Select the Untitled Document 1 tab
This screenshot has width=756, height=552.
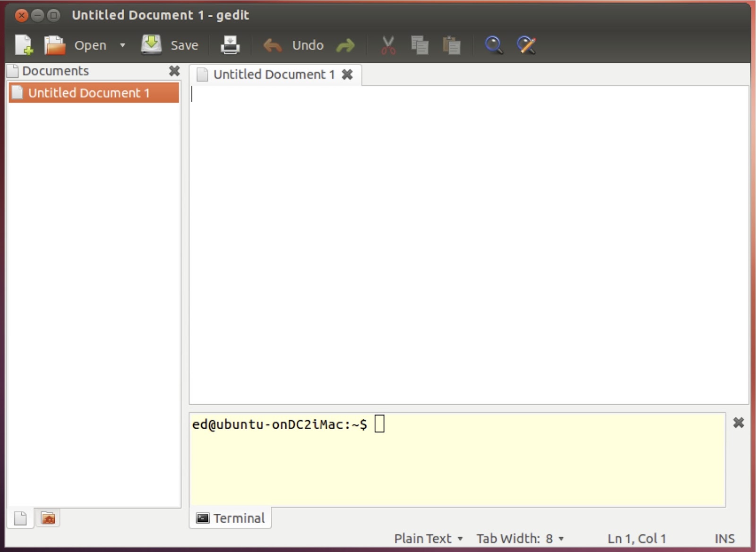274,74
